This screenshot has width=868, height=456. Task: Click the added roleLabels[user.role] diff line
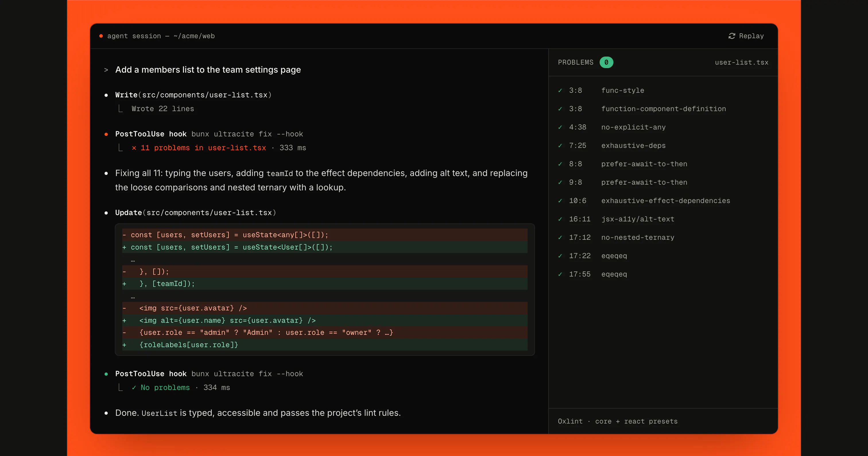click(x=325, y=345)
